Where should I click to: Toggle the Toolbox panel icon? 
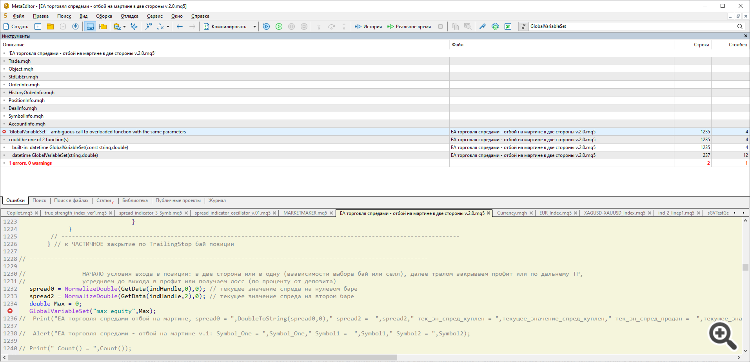coord(89,27)
